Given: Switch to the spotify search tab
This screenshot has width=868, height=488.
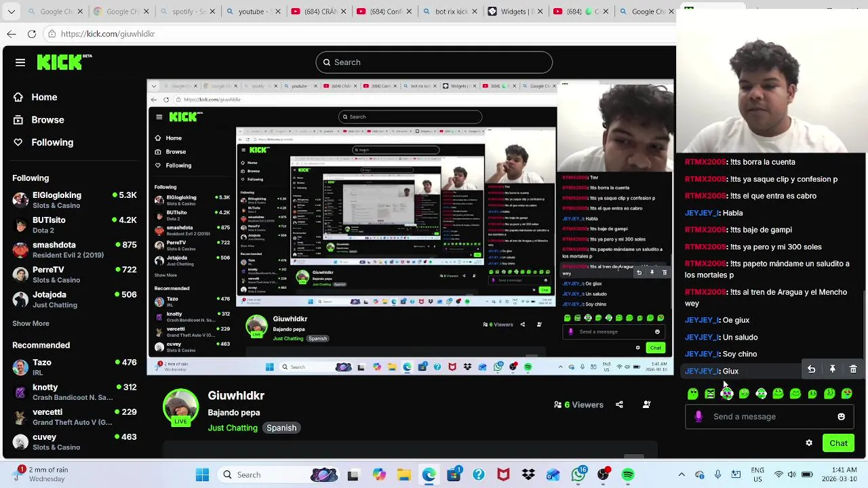Looking at the screenshot, I should click(x=187, y=12).
